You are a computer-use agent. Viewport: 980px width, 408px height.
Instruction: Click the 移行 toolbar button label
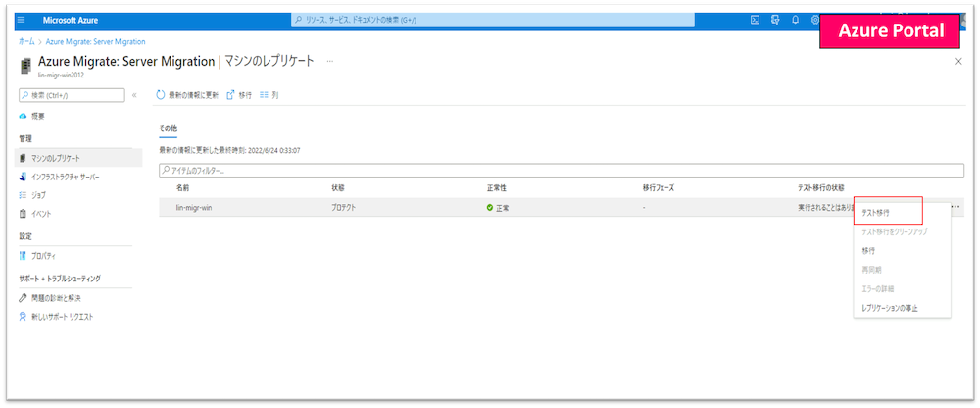[245, 95]
